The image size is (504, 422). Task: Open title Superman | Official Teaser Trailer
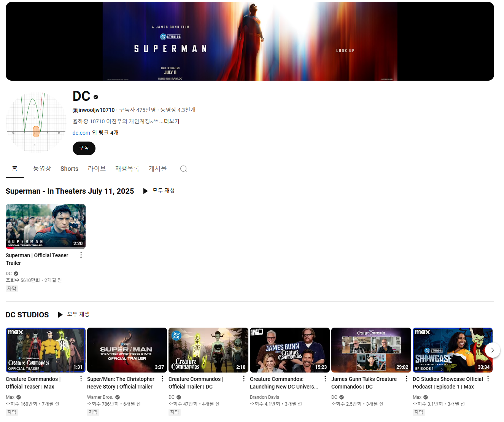[37, 259]
